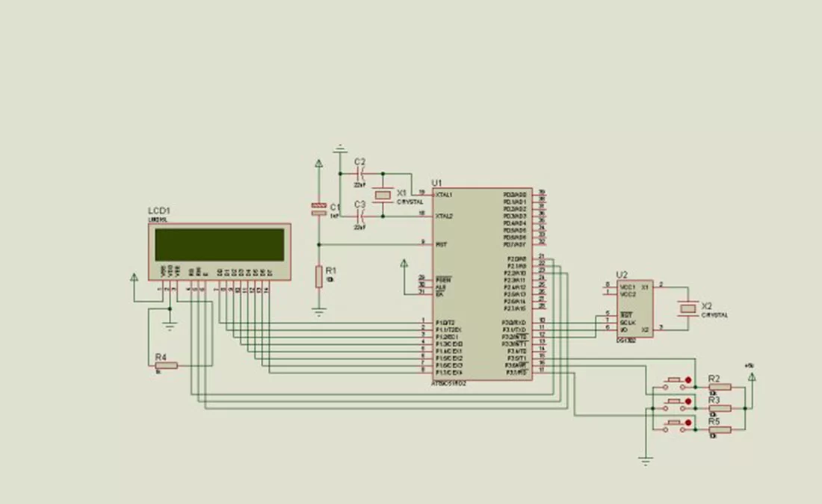Pick the C2 capacitor symbol
The image size is (822, 504).
pos(359,173)
